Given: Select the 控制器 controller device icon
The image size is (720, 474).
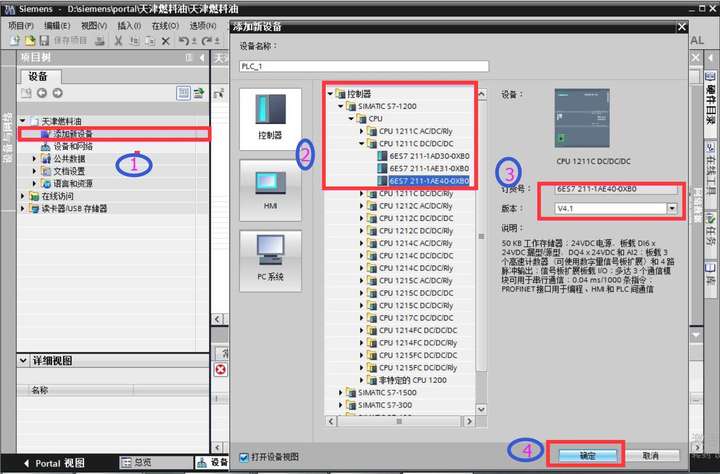Looking at the screenshot, I should (270, 118).
